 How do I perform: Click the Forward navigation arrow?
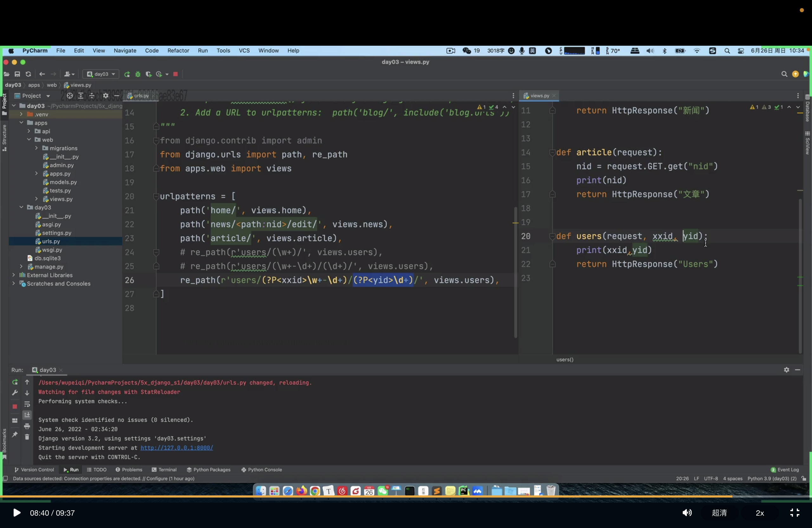pyautogui.click(x=53, y=74)
